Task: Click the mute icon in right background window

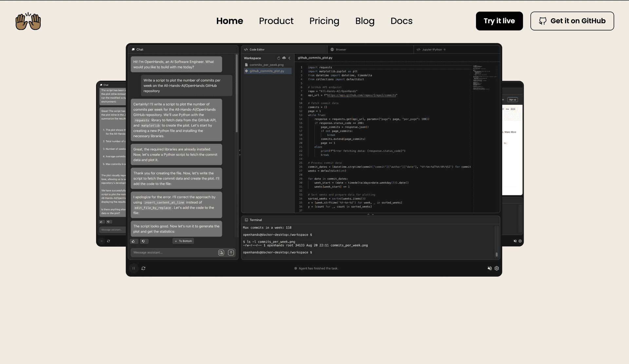Action: 515,241
